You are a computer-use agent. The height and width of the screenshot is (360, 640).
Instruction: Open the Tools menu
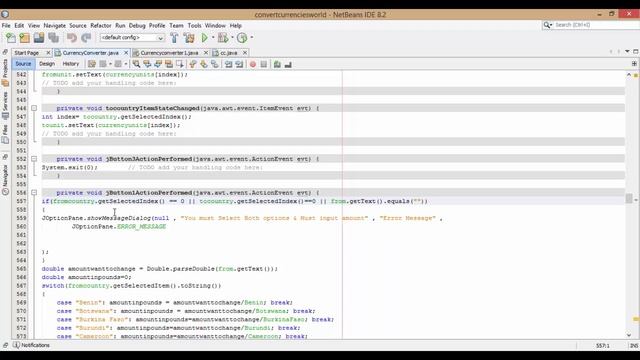(194, 25)
